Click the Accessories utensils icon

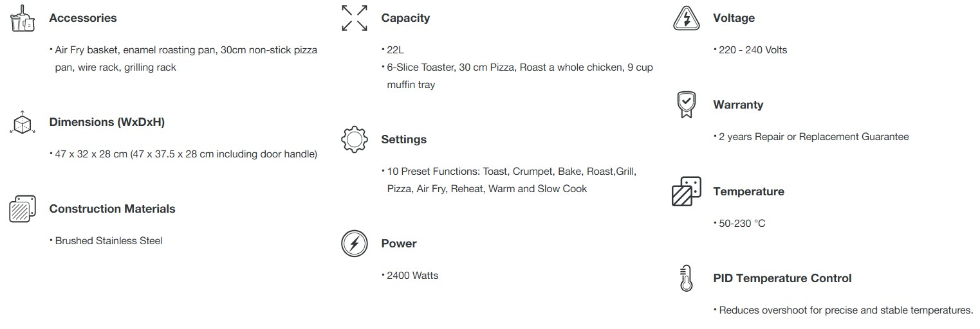[23, 19]
